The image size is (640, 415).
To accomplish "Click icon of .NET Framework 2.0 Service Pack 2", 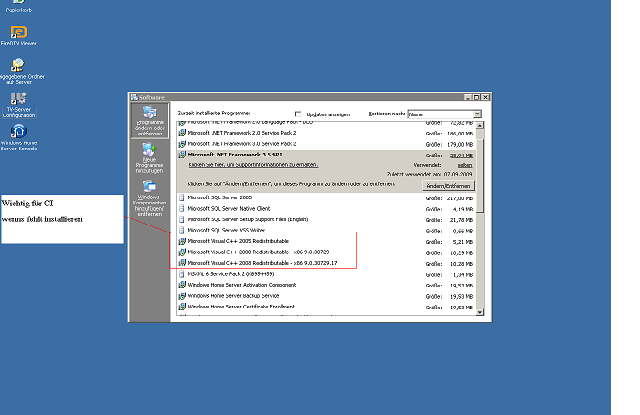I will [x=182, y=133].
